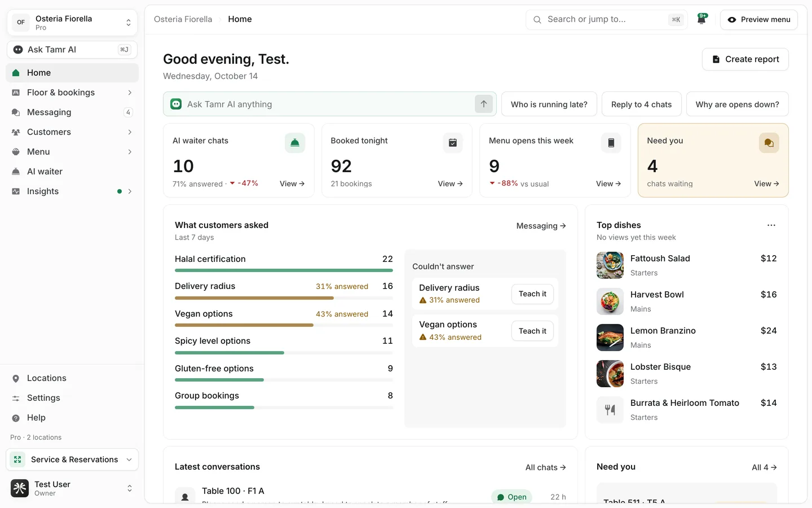This screenshot has width=812, height=508.
Task: Open the AI waiter page
Action: click(x=72, y=172)
